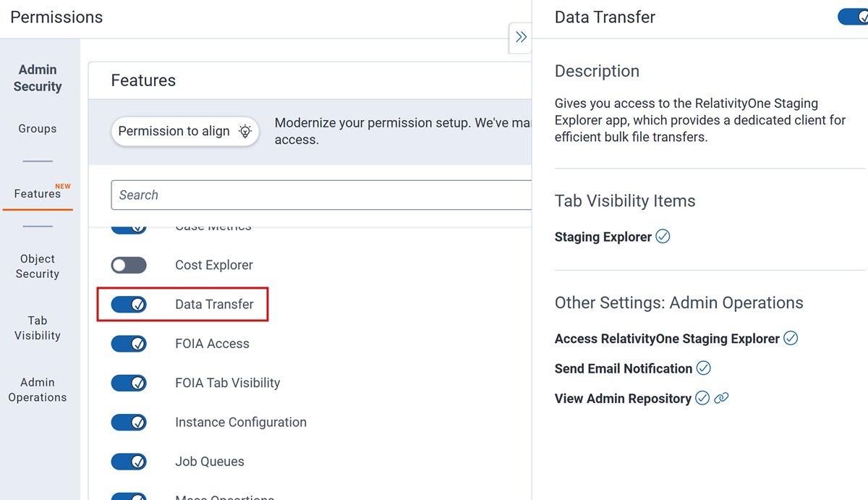
Task: Enable the Cost Explorer toggle
Action: click(129, 265)
